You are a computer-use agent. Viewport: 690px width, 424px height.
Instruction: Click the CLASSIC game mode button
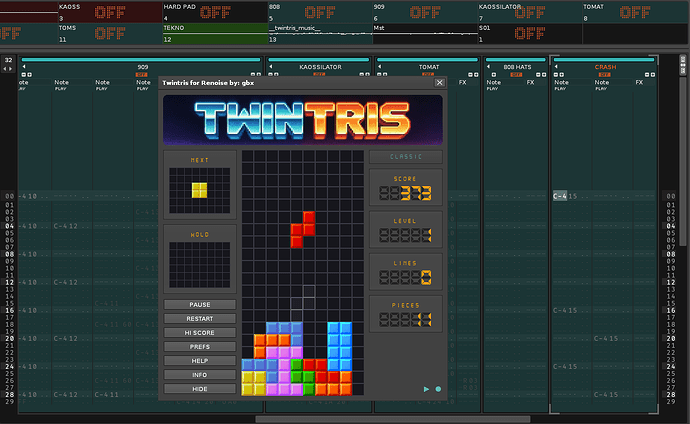pos(406,157)
